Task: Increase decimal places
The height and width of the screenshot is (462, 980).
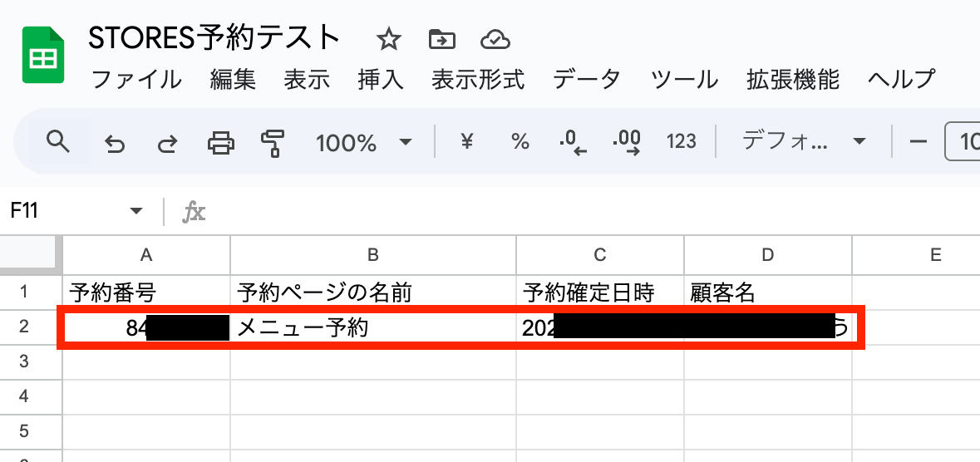Action: coord(626,142)
